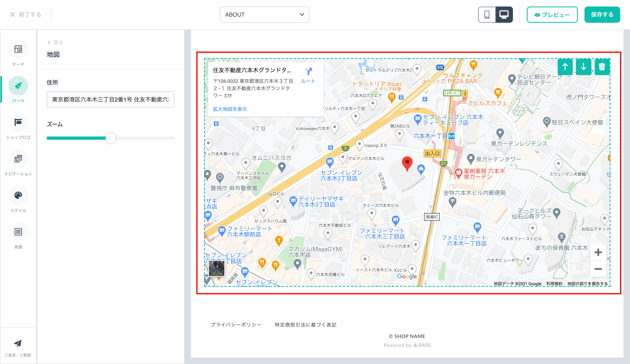Click the map card title 住友不動産六本木グランドタ...

coord(252,70)
